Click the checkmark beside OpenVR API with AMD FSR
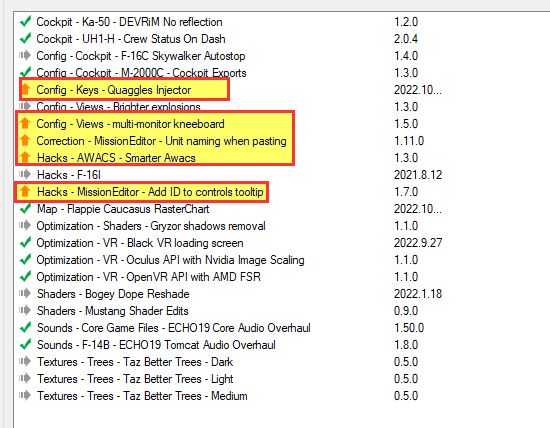Viewport: 550px width, 428px height. [25, 276]
